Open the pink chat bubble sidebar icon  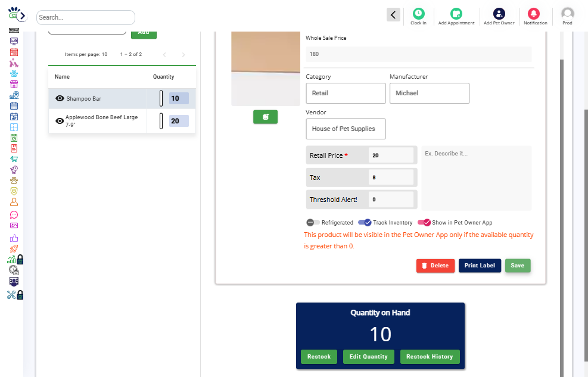14,215
